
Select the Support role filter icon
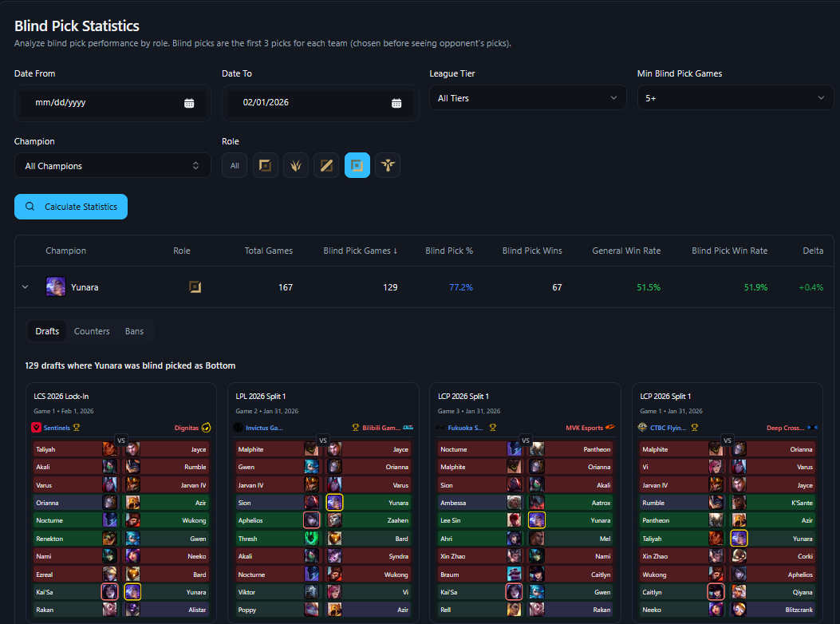click(388, 166)
